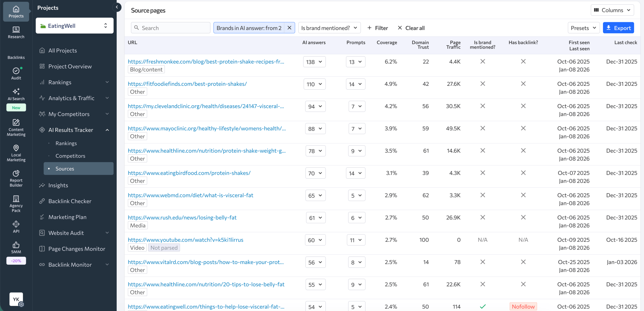Open the fitfoodiefinds.com best protein shakes link
Image resolution: width=644 pixels, height=311 pixels.
point(187,84)
